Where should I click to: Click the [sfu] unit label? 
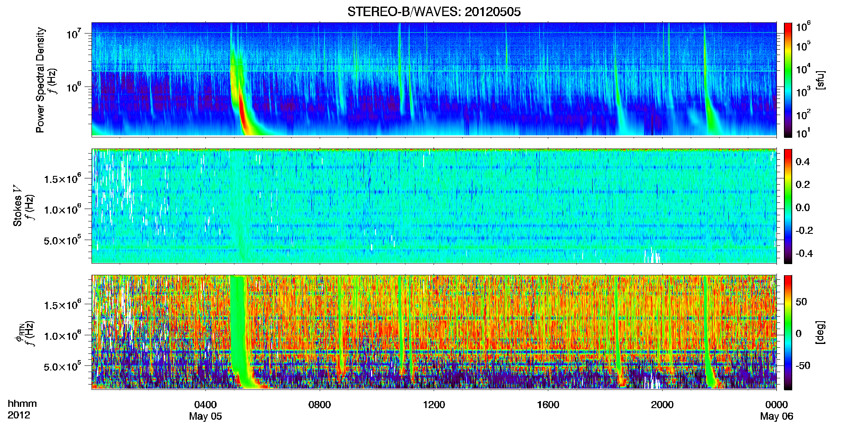[820, 80]
